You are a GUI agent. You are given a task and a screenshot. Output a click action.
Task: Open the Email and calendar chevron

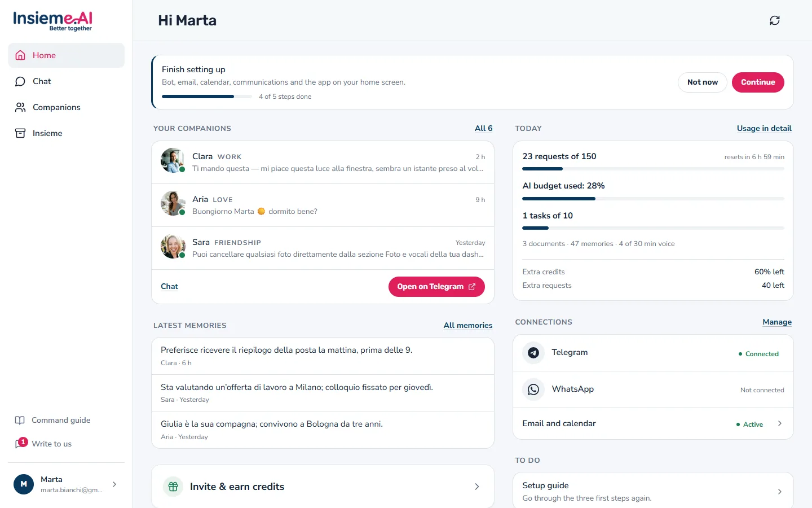point(780,423)
